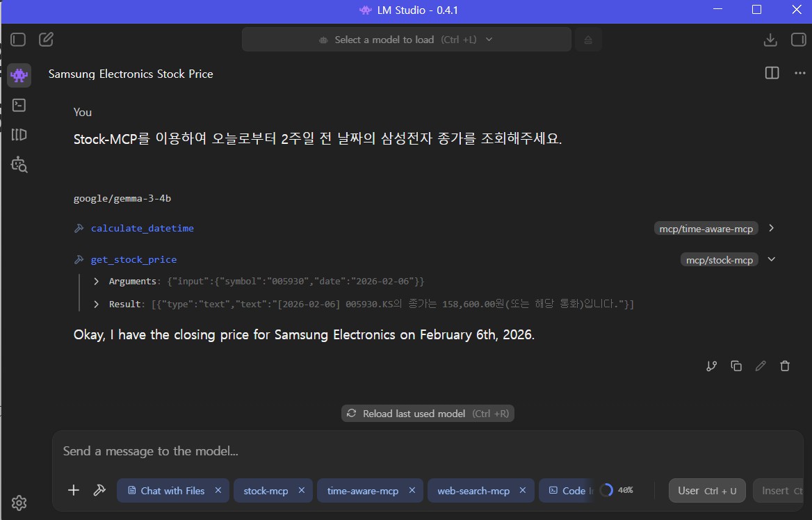This screenshot has height=520, width=812.
Task: Remove the time-aware-mcp chip
Action: 412,490
